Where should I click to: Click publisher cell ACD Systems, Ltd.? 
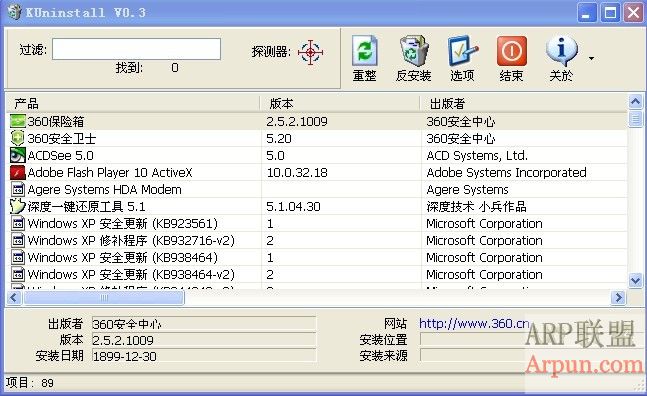coord(477,156)
